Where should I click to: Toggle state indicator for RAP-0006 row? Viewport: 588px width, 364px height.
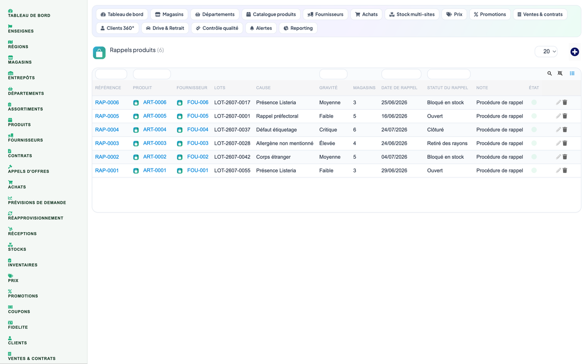(534, 102)
